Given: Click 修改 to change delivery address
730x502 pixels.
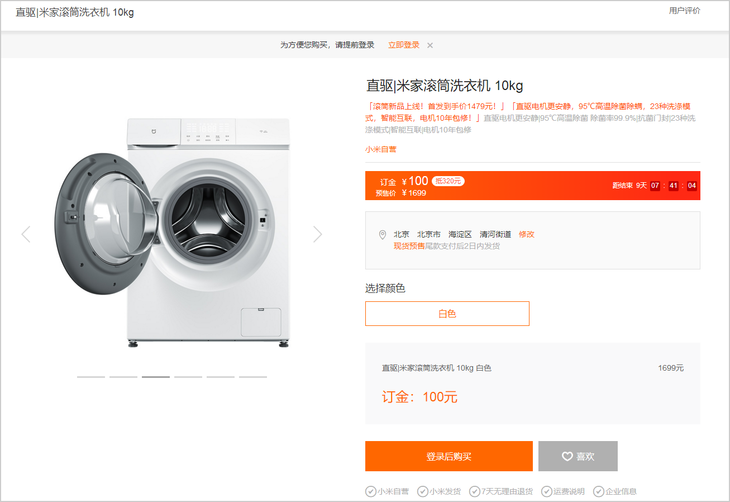Looking at the screenshot, I should tap(526, 234).
